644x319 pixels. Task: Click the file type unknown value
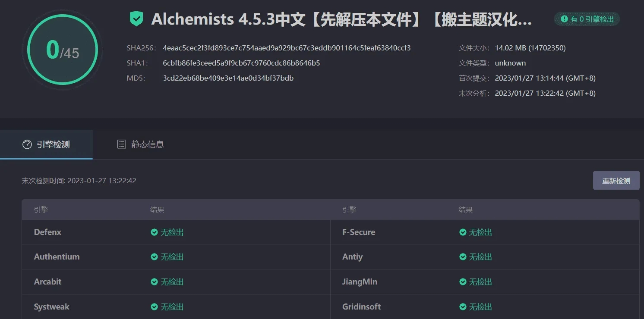(510, 63)
